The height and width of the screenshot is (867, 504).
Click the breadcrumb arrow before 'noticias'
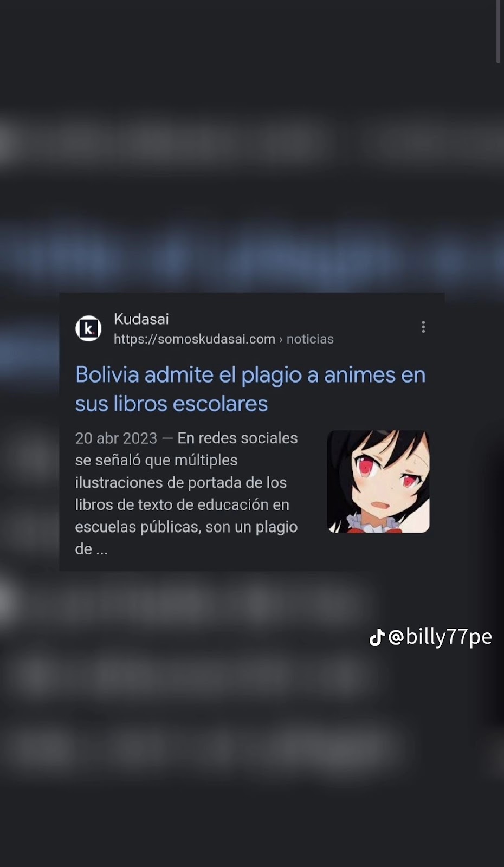tap(281, 339)
